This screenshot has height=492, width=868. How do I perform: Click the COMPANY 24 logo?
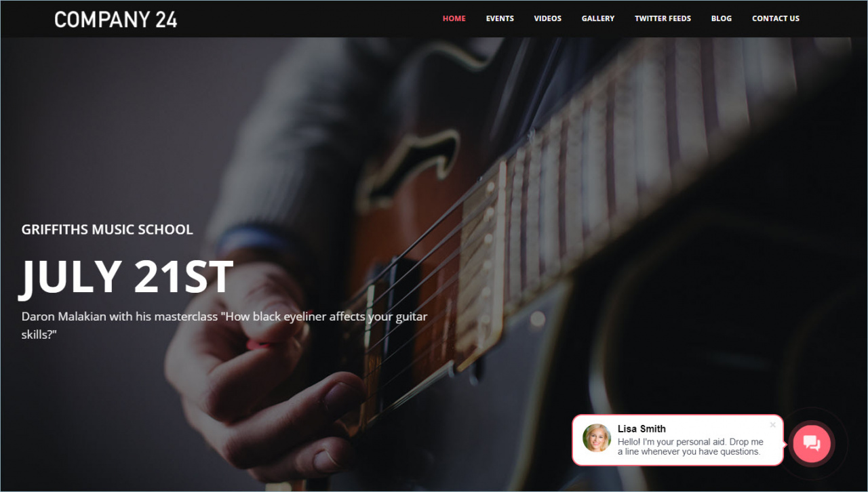(116, 19)
